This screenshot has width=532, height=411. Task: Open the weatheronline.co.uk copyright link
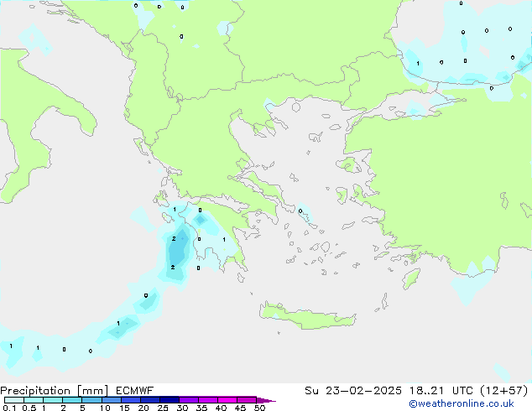[462, 403]
